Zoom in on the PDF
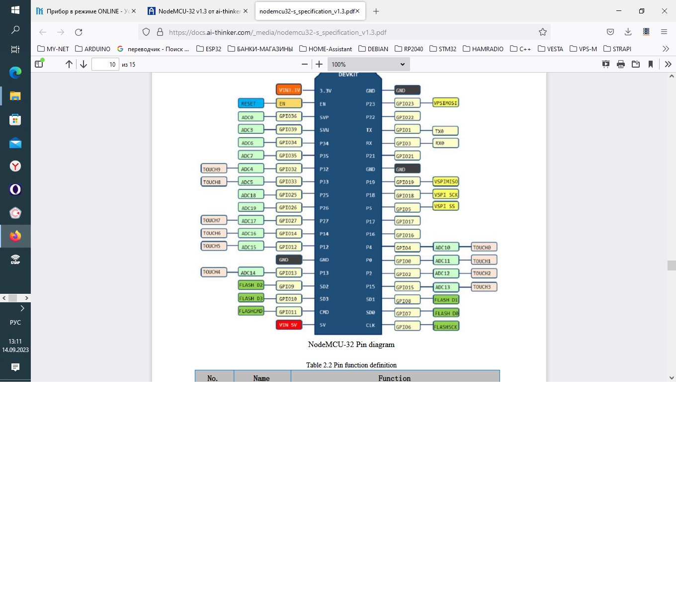 click(319, 64)
